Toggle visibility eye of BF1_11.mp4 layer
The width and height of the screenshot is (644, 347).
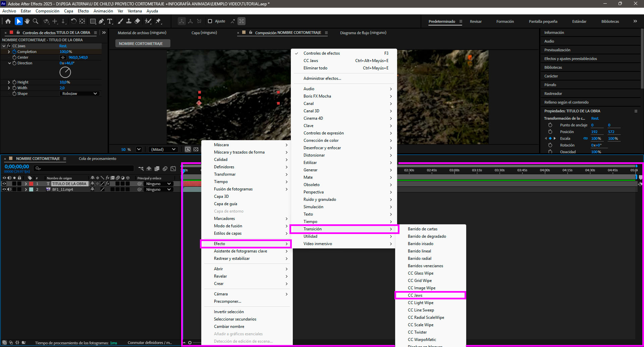pos(4,189)
